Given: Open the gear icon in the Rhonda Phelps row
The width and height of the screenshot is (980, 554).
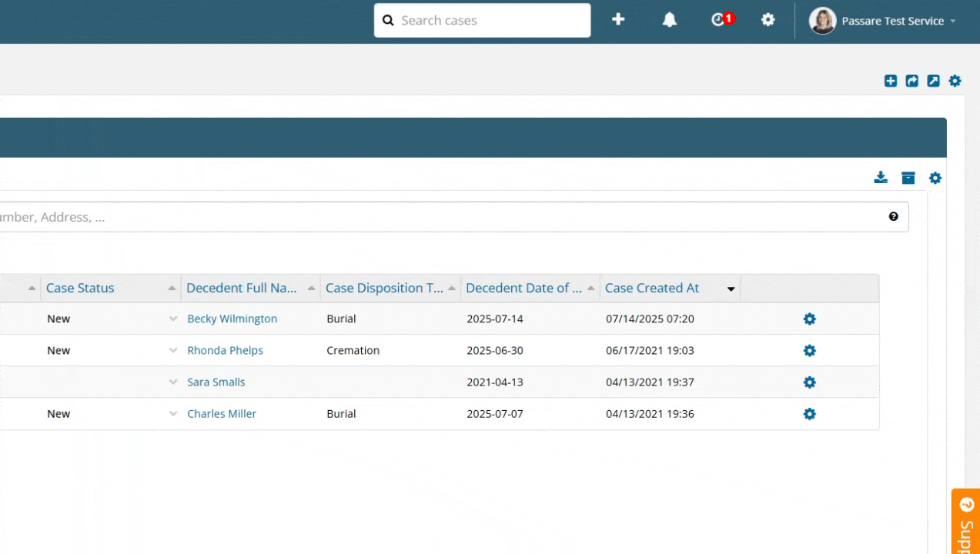Looking at the screenshot, I should tap(809, 350).
